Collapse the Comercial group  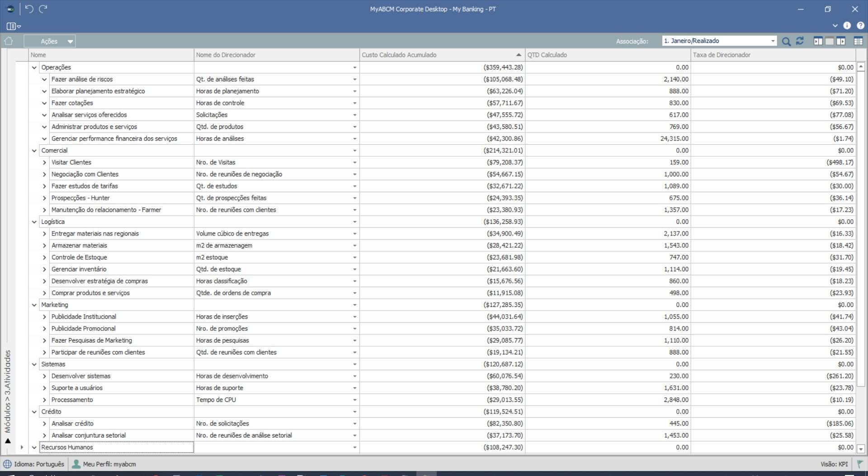point(34,151)
